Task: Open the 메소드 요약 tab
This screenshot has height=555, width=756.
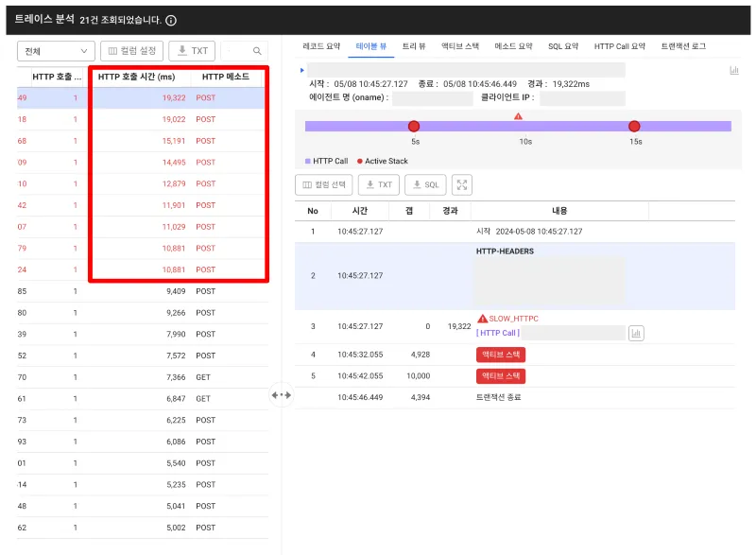Action: (513, 46)
